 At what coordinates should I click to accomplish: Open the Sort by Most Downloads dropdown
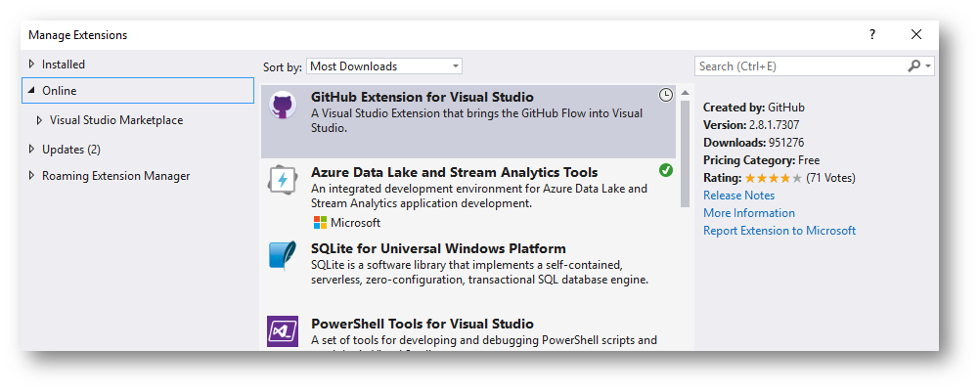tap(384, 66)
